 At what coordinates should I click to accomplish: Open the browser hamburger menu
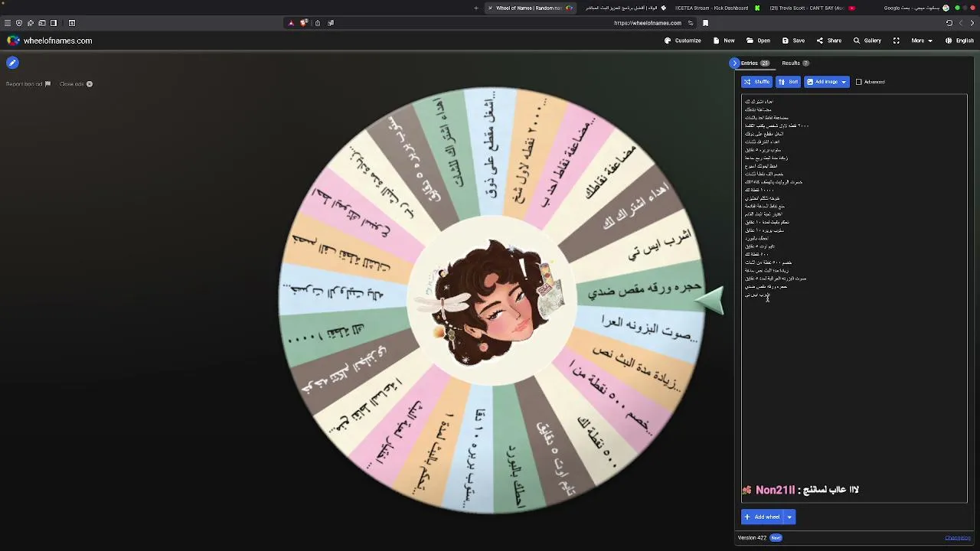pos(7,23)
